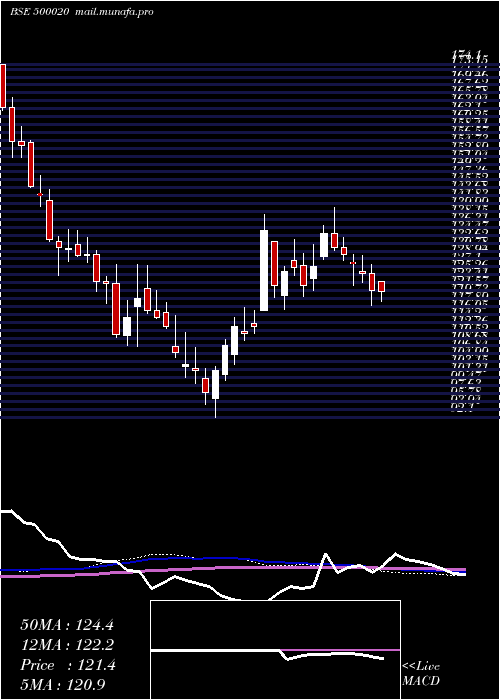Click the tallest white candlestick in the chart
The height and width of the screenshot is (700, 500).
pos(264,270)
